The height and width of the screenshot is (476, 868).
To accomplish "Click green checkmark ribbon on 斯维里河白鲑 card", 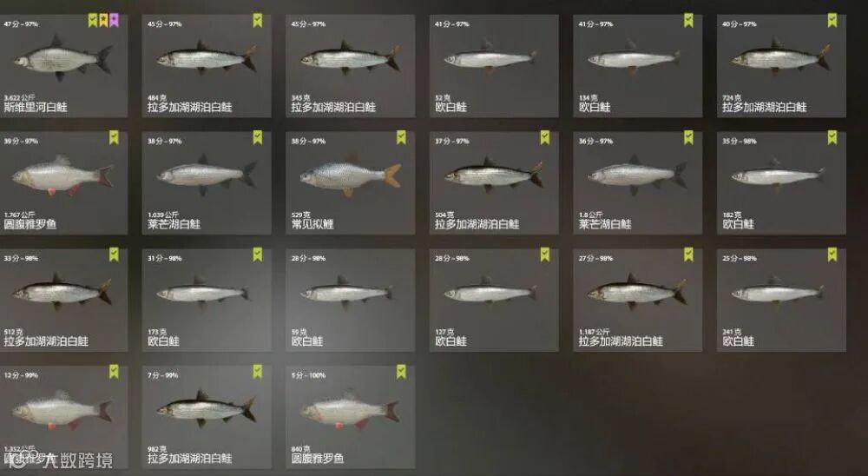I will pos(93,21).
